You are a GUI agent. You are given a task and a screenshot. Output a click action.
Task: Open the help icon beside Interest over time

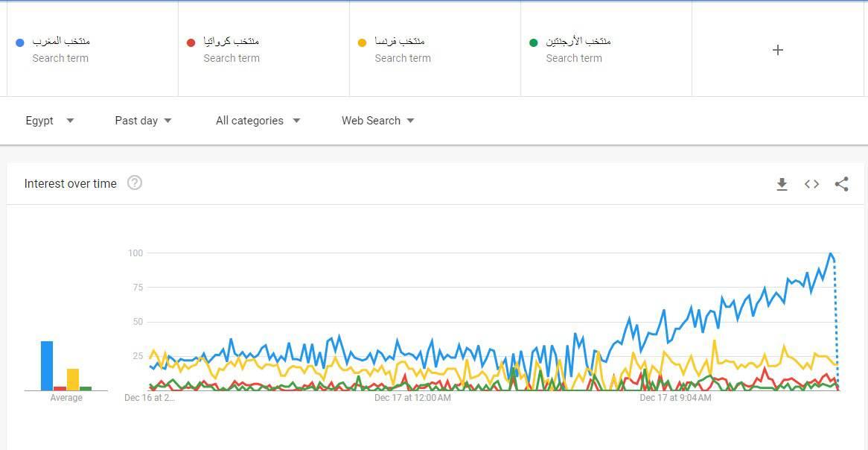tap(135, 183)
